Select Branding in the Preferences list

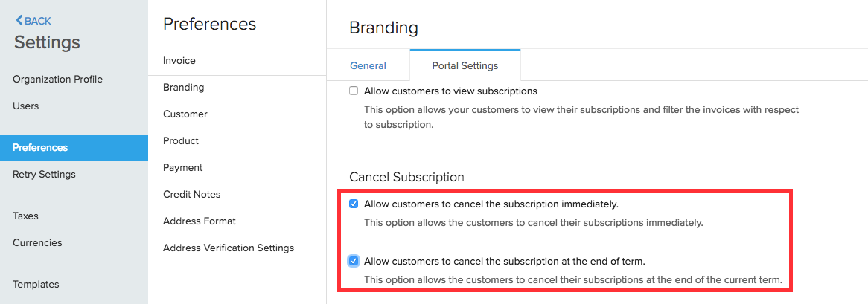(x=184, y=88)
